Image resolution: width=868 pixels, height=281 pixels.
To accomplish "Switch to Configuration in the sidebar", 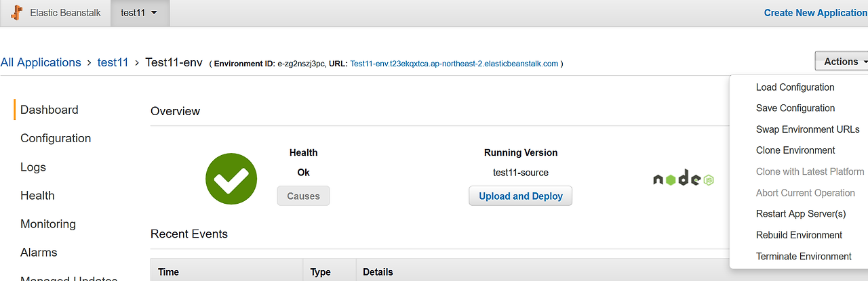I will 56,138.
